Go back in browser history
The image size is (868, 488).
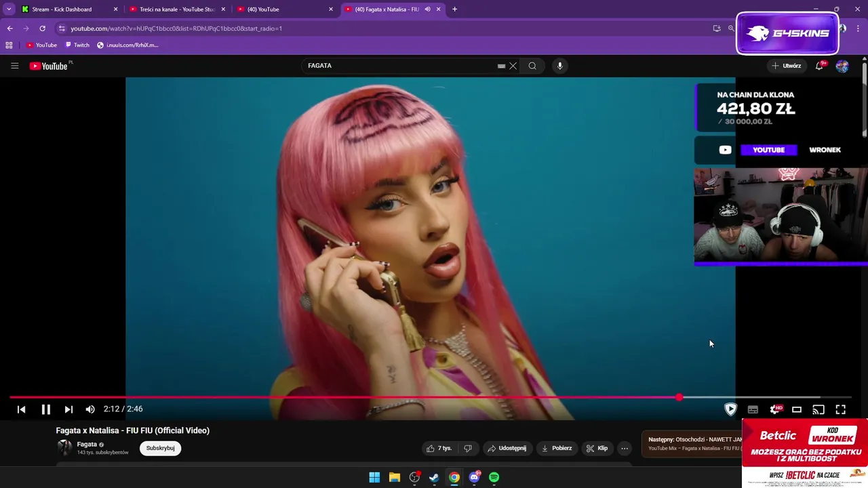pos(9,28)
